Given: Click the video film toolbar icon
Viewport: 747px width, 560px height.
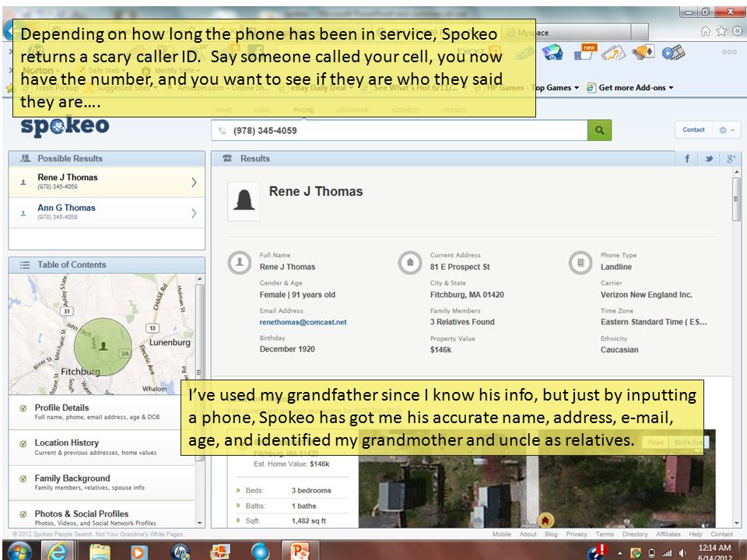Looking at the screenshot, I should tap(674, 52).
